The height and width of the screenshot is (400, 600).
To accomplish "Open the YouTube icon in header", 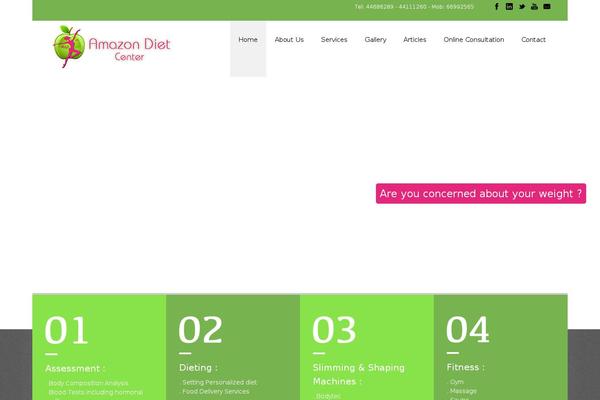I will pos(535,7).
